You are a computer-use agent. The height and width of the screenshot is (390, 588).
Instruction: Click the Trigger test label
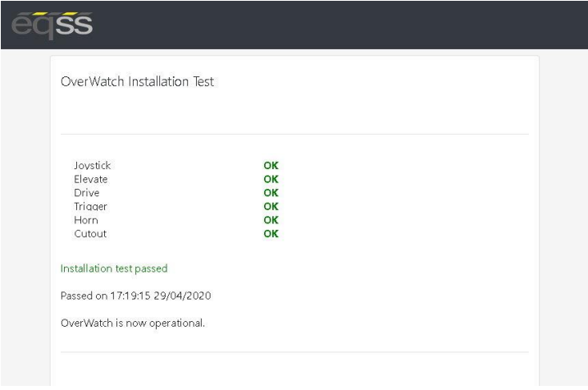[x=90, y=206]
